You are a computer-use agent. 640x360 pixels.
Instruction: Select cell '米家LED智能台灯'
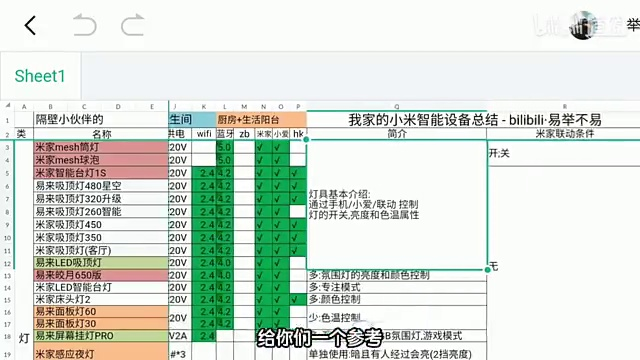[x=101, y=287]
